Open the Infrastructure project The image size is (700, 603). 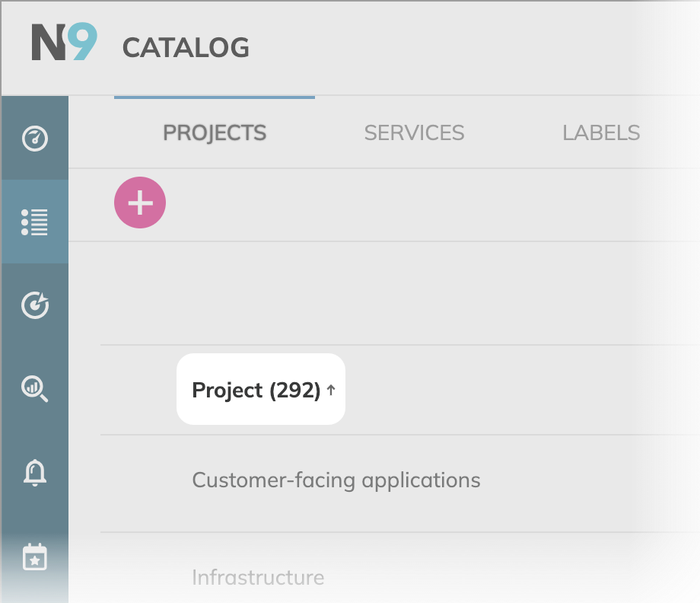pyautogui.click(x=258, y=577)
